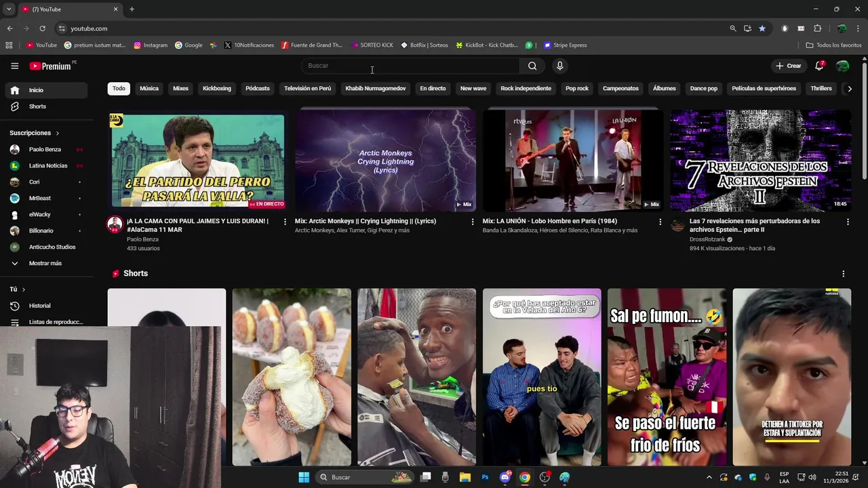
Task: Select the En directo chip
Action: (433, 88)
